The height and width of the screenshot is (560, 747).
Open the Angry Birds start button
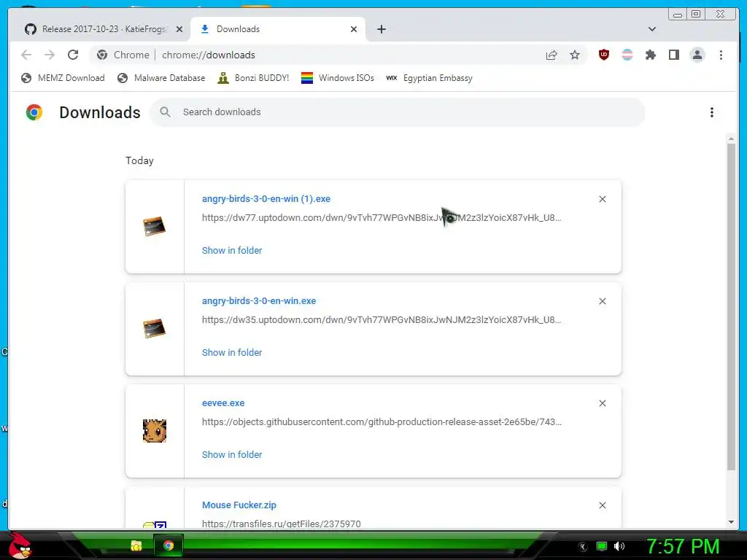pyautogui.click(x=20, y=545)
